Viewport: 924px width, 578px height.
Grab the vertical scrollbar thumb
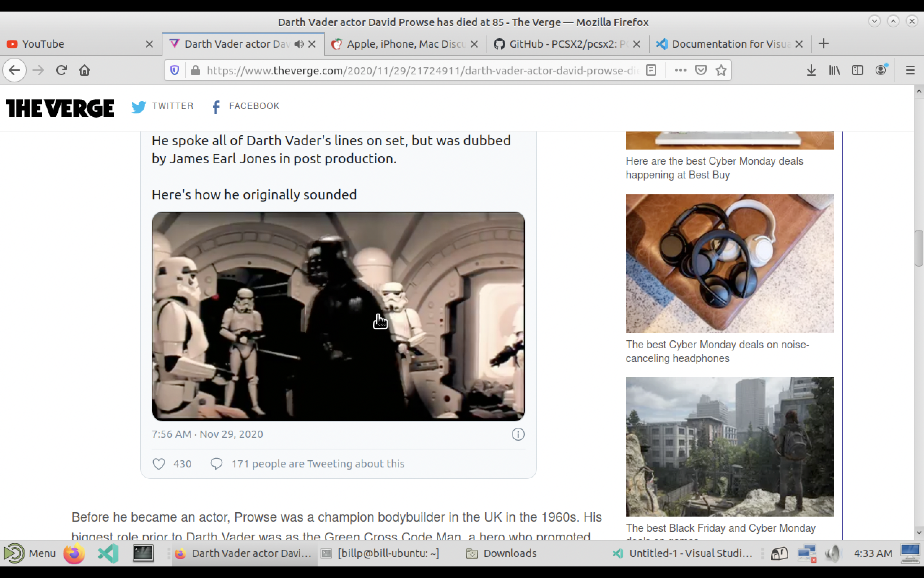919,248
